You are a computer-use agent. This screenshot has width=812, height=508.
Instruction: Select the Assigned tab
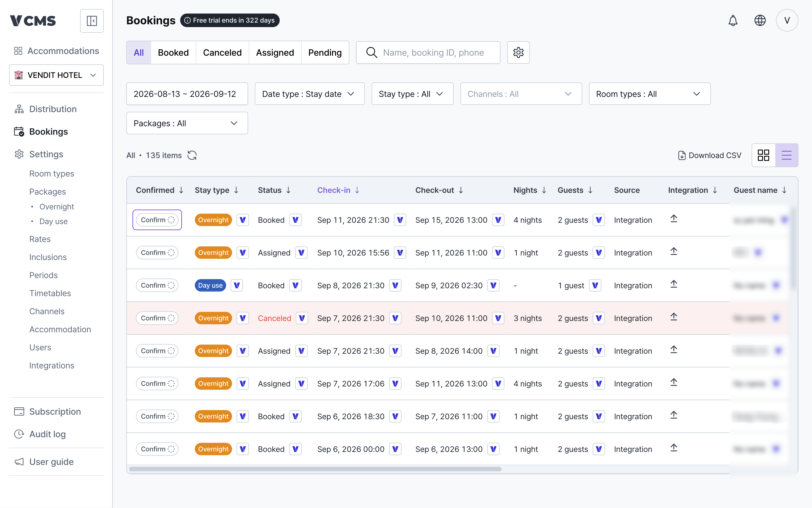[x=275, y=52]
